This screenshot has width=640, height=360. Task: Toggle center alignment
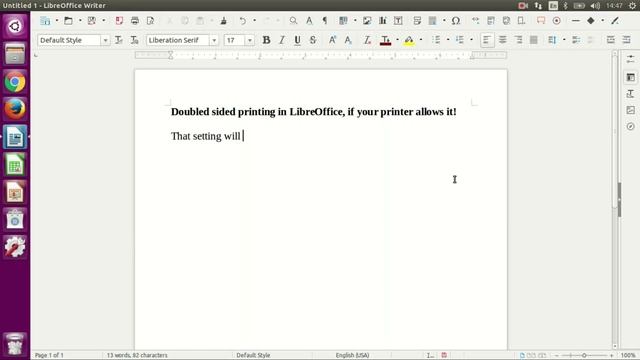coord(502,40)
